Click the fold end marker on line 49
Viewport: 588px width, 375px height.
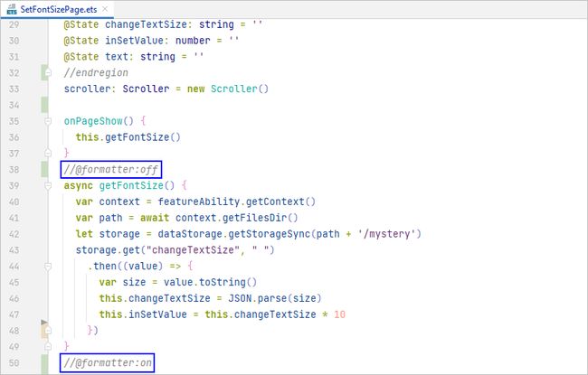pos(48,346)
